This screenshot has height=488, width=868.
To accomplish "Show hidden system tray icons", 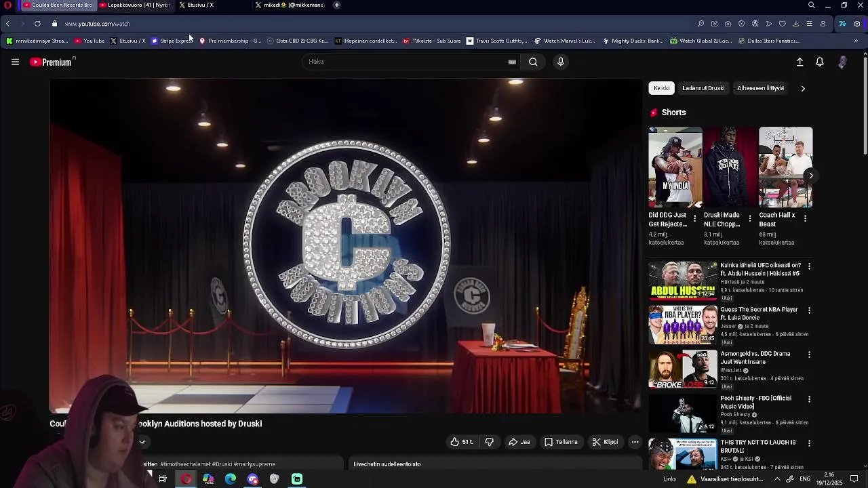I will coord(777,479).
